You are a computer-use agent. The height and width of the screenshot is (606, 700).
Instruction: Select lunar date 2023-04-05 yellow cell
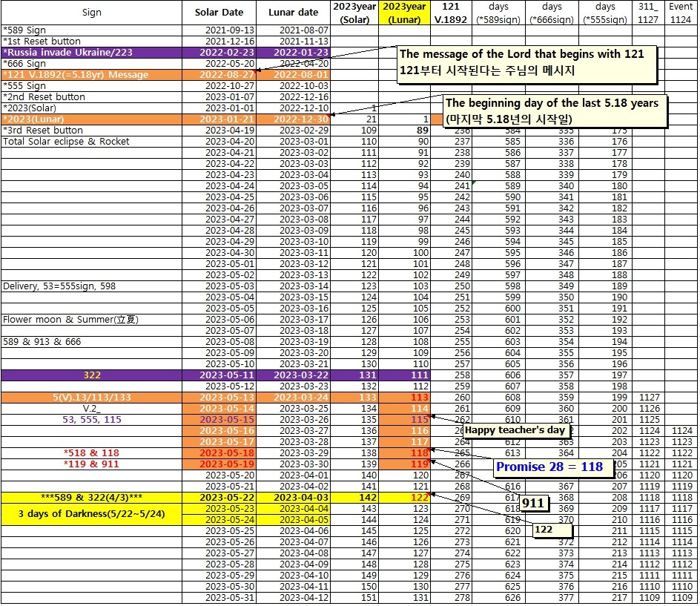click(294, 520)
